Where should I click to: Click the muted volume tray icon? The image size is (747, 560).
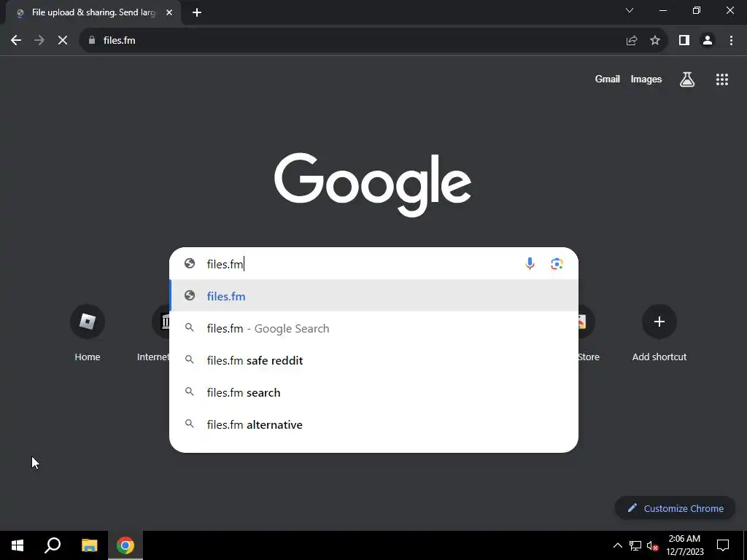pyautogui.click(x=653, y=545)
